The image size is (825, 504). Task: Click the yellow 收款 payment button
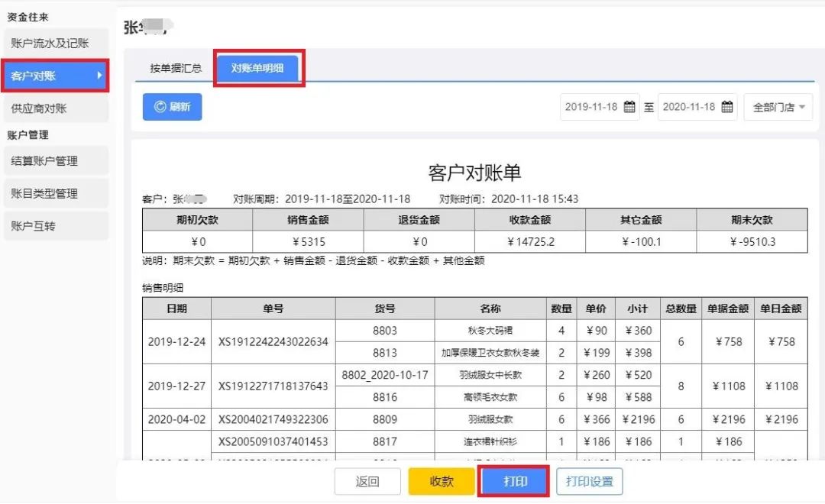(x=441, y=481)
